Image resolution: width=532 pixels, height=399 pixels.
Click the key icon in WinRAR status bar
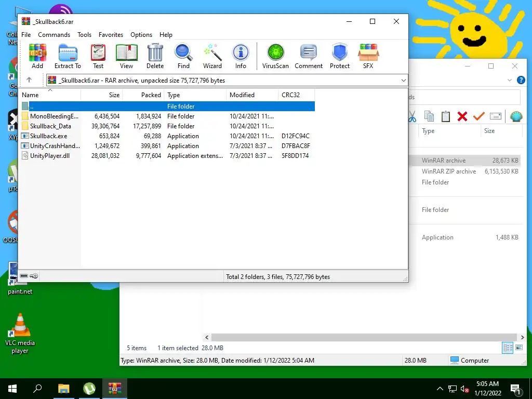(34, 276)
